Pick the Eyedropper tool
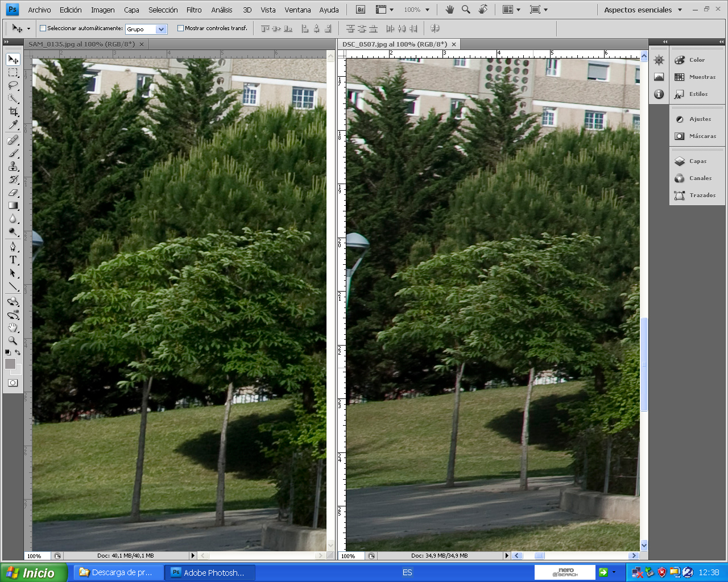 13,125
